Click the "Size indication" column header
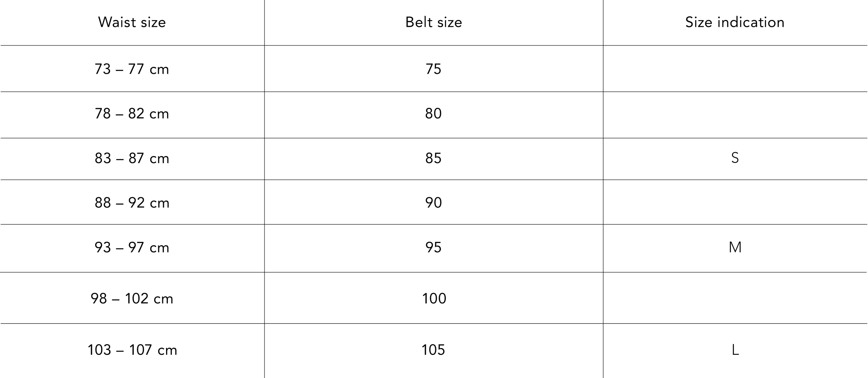The width and height of the screenshot is (868, 378). click(734, 22)
